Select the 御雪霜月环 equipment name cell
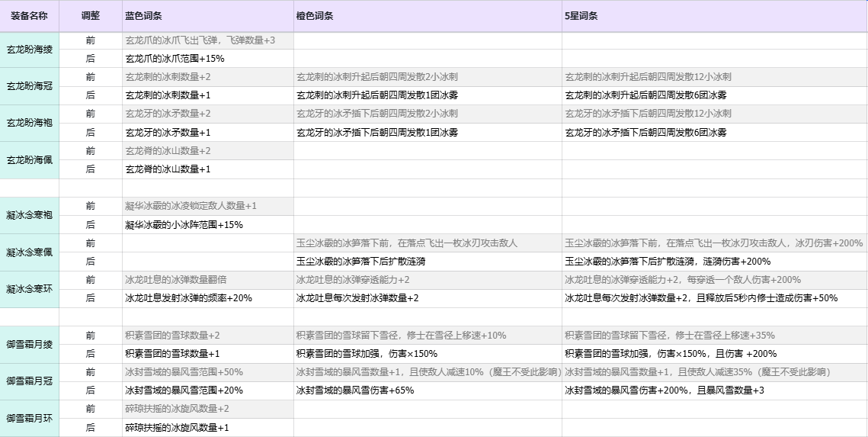 (30, 418)
